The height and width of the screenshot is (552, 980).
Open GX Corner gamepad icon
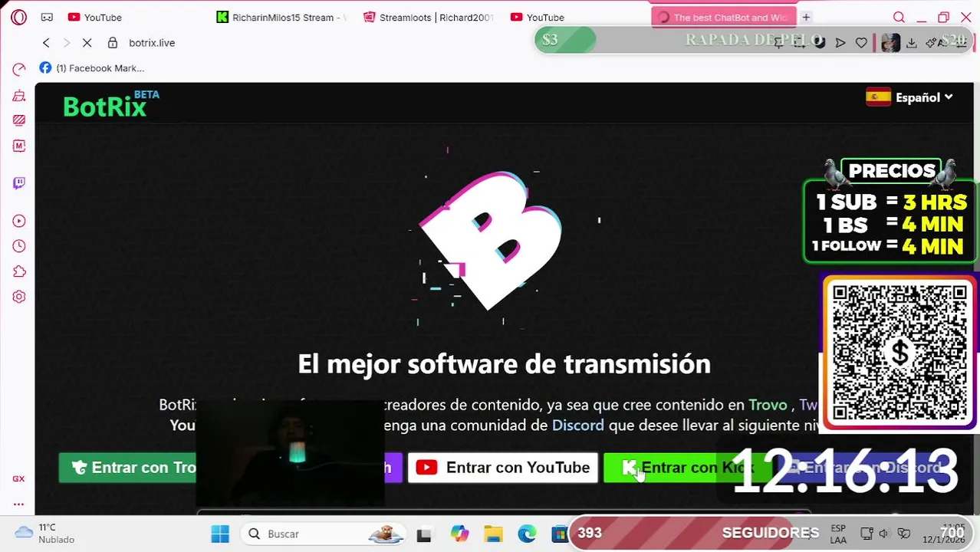[47, 17]
